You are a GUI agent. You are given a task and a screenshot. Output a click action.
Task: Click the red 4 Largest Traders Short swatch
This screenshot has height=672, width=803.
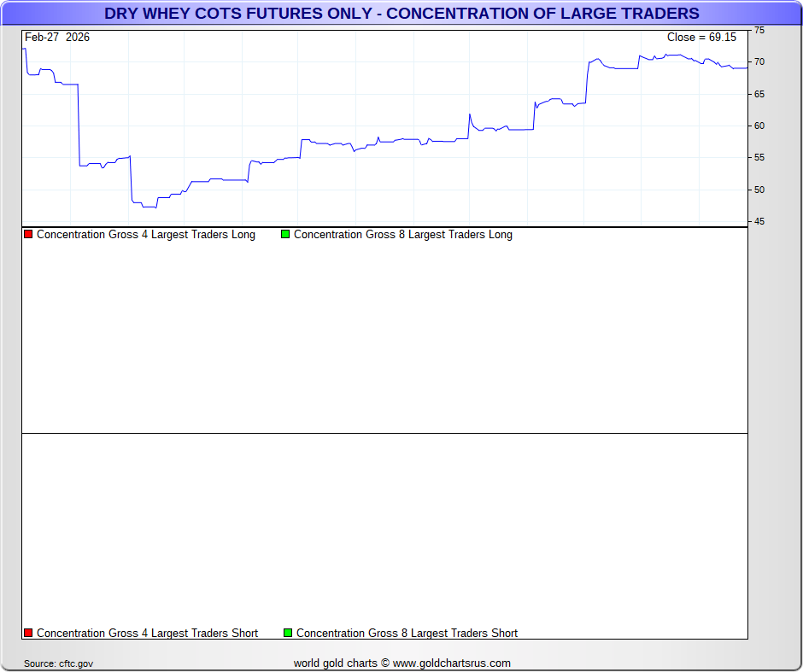tap(28, 633)
